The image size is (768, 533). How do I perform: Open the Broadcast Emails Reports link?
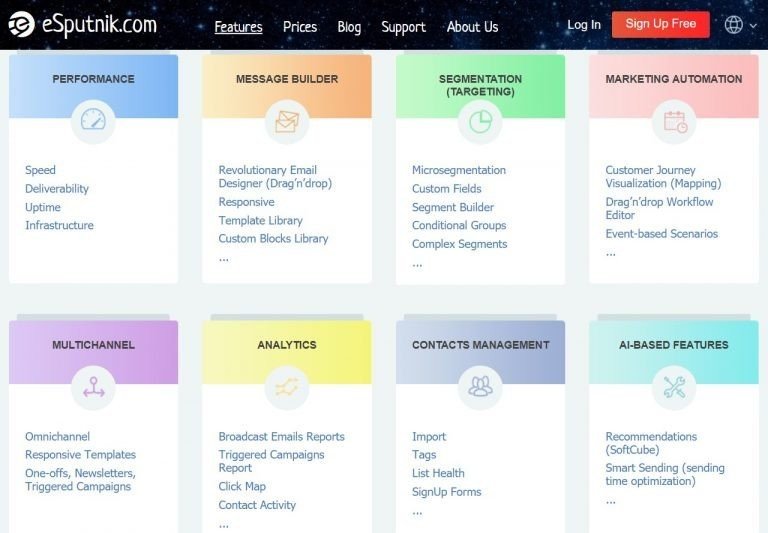282,436
